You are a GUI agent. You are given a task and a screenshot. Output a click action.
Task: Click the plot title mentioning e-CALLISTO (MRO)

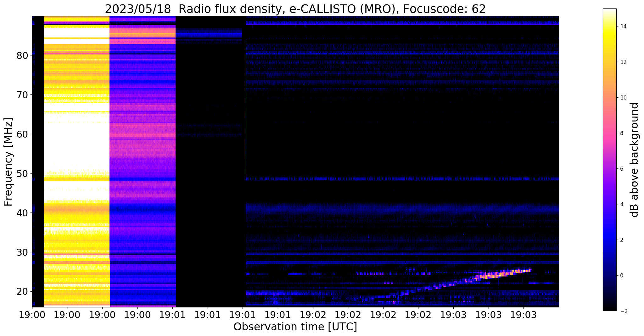click(295, 9)
